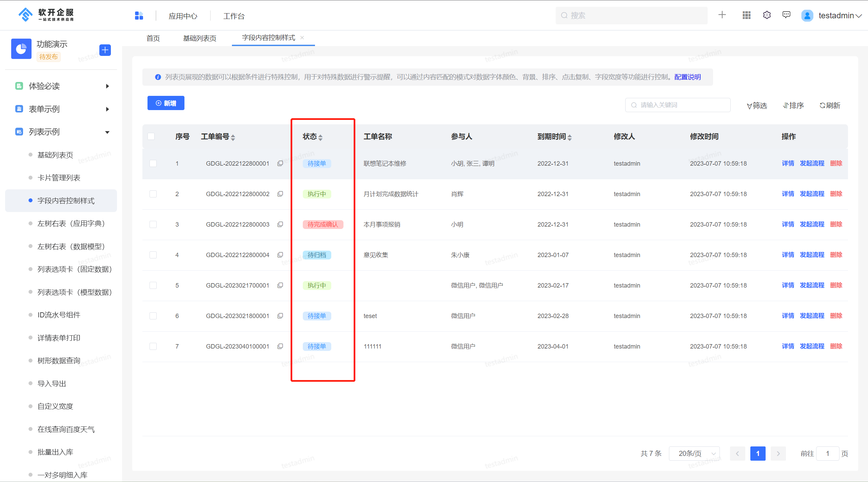Image resolution: width=868 pixels, height=482 pixels.
Task: Select all rows with header checkbox
Action: click(151, 136)
